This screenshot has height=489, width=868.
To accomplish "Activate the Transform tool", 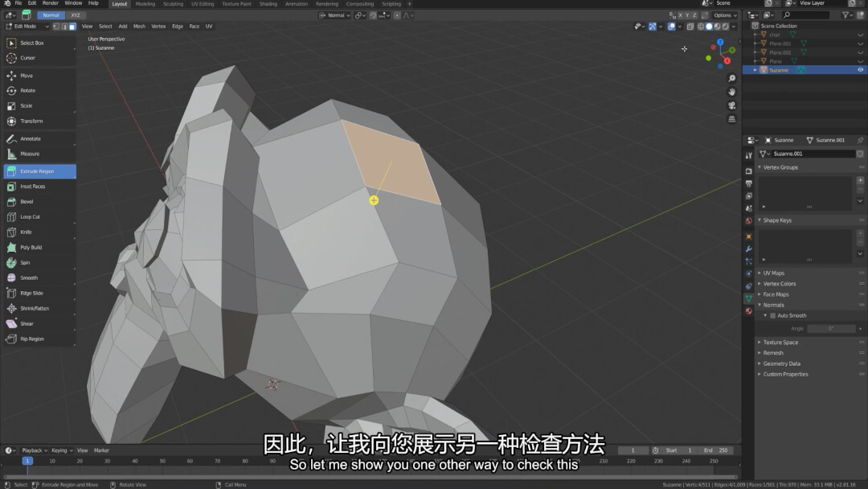I will (39, 121).
